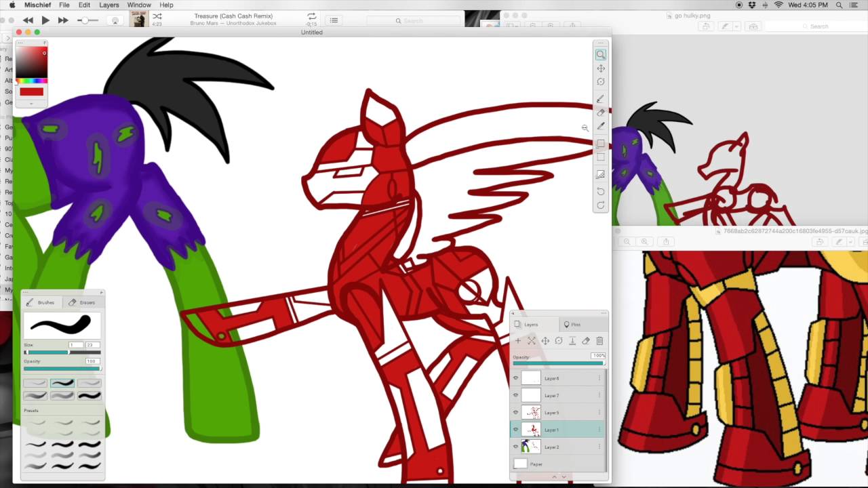Select Layer 5 thumbnail

[531, 412]
